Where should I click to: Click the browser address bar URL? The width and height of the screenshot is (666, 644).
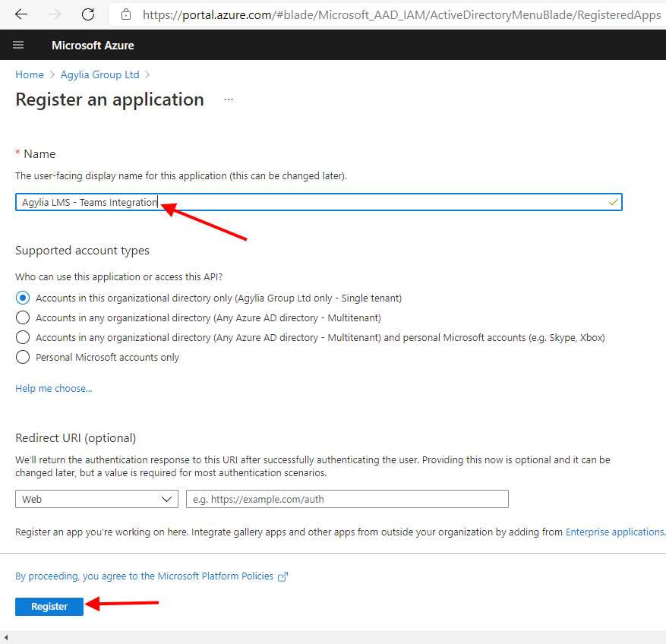[402, 15]
